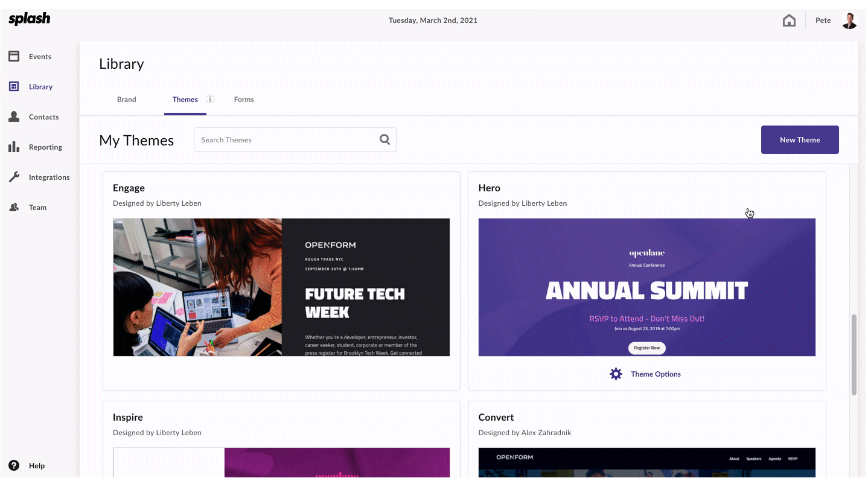Click the 'My Themes' heading
This screenshot has height=478, width=868.
(x=136, y=140)
